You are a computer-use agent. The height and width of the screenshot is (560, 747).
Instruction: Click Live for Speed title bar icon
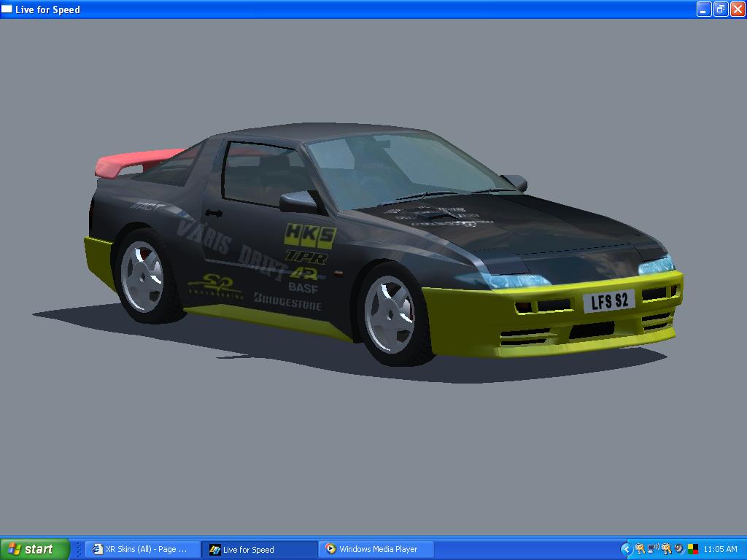pyautogui.click(x=7, y=9)
